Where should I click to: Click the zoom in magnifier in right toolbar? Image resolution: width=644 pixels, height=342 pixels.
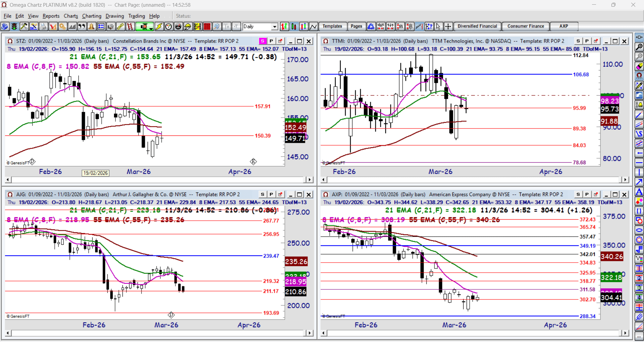coord(639,47)
